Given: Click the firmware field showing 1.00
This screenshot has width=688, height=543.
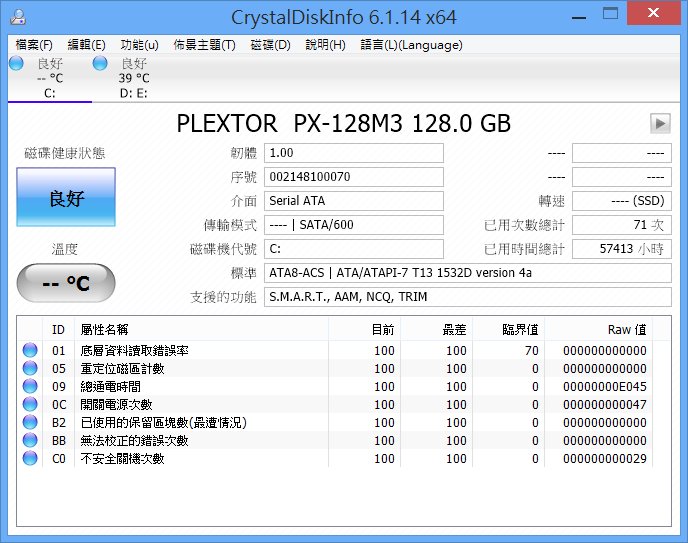Looking at the screenshot, I should 354,153.
